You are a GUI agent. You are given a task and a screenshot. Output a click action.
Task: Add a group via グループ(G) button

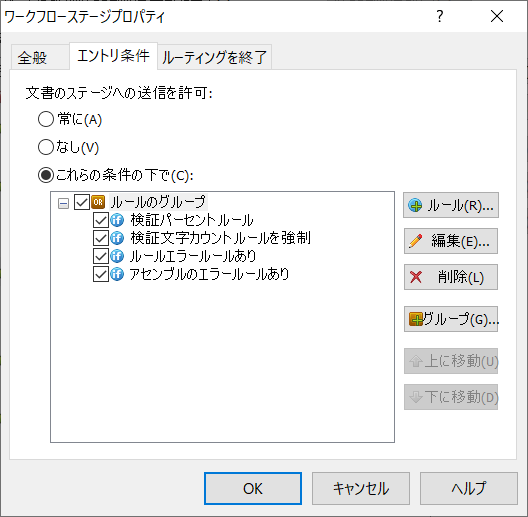(x=451, y=319)
